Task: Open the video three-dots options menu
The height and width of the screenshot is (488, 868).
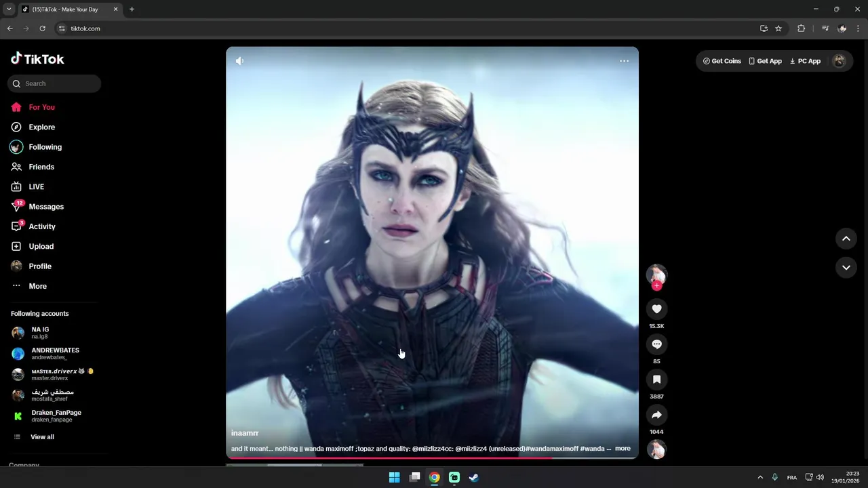Action: [x=624, y=61]
